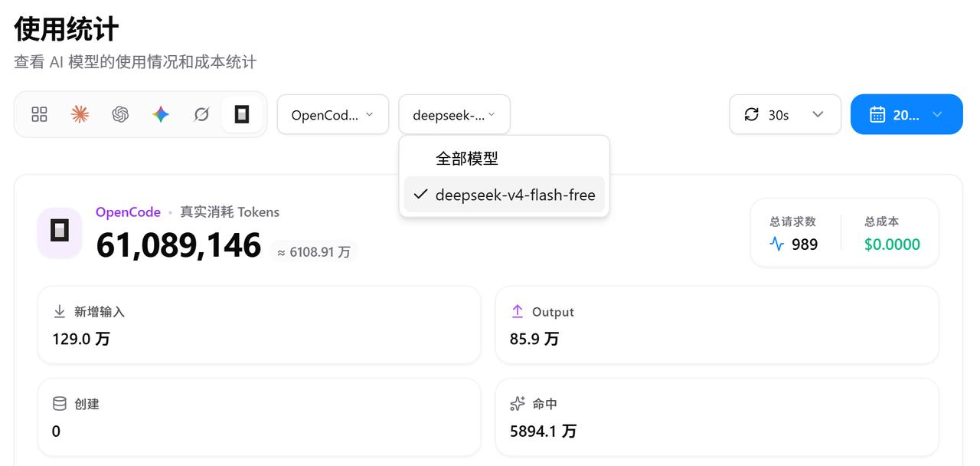Screen dimensions: 980x466
Task: Click the OpenCode logo in stats card
Action: (x=60, y=230)
